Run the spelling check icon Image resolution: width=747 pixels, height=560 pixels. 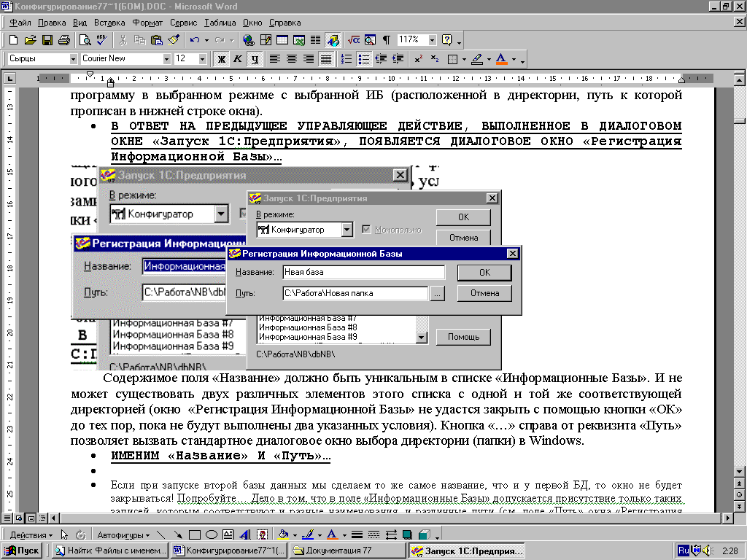tap(101, 40)
